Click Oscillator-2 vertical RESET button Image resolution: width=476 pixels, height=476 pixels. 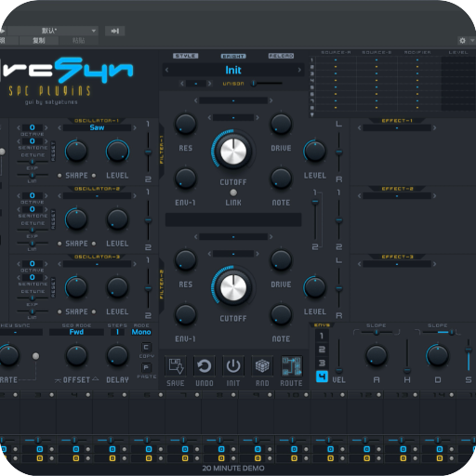point(53,219)
